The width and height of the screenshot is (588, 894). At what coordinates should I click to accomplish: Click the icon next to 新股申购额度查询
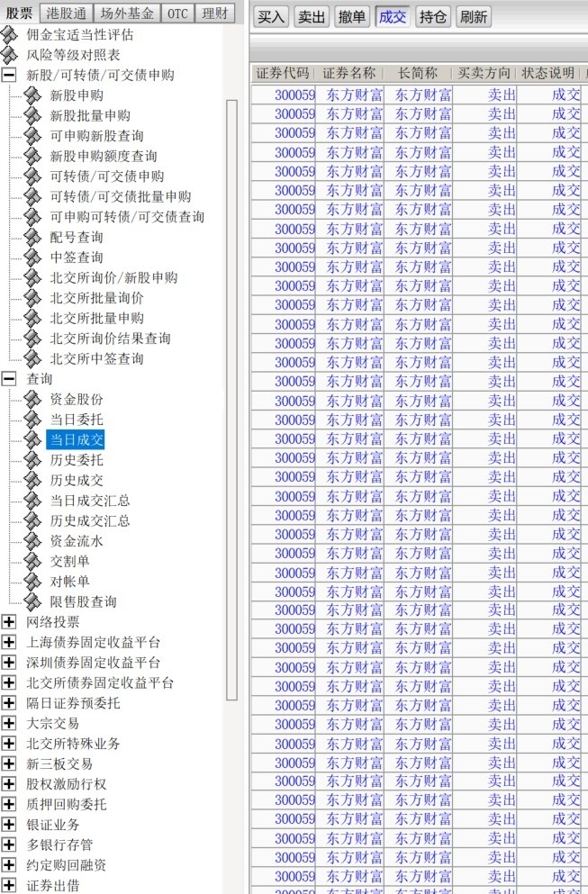click(32, 157)
